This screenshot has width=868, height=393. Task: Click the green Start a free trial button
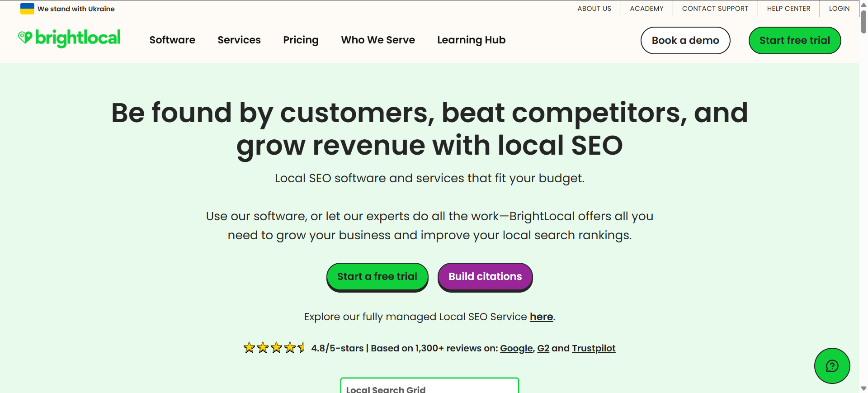click(x=377, y=276)
